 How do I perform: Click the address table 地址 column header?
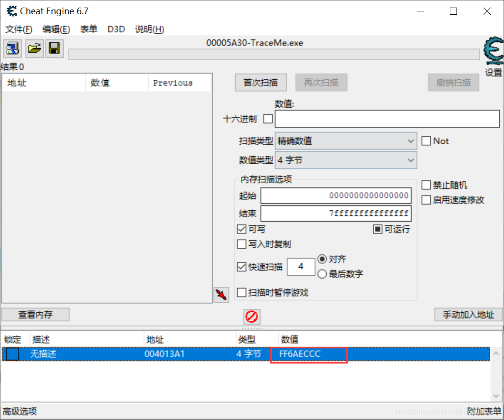(x=190, y=339)
